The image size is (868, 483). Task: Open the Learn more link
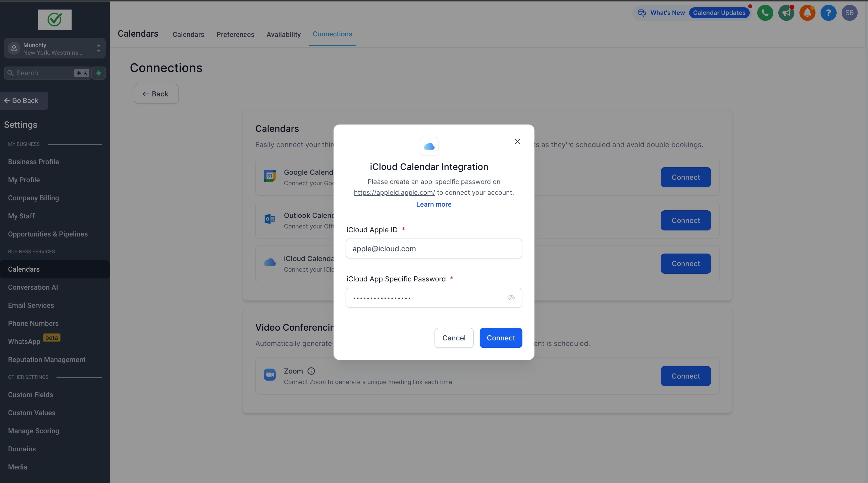click(x=434, y=204)
